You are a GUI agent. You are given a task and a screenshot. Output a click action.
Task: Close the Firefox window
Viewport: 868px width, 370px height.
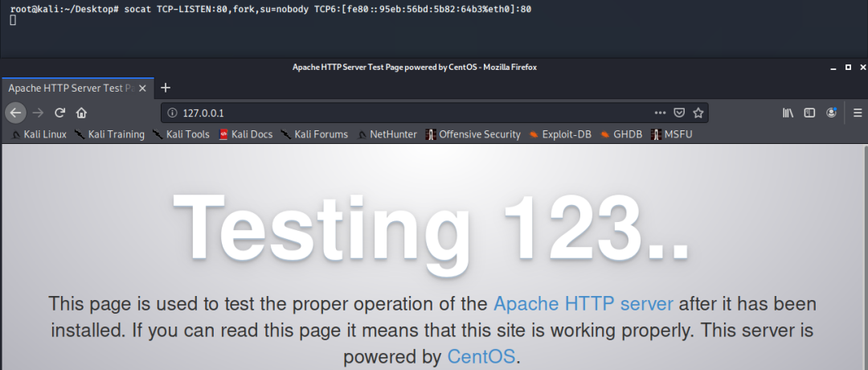click(862, 67)
